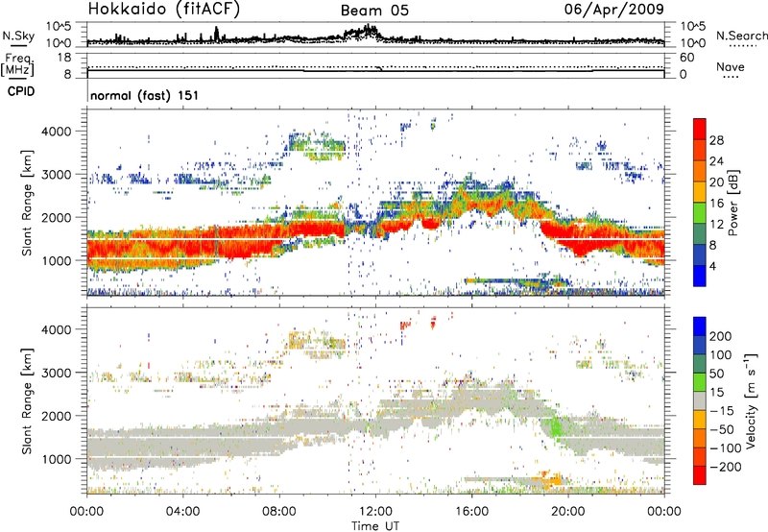This screenshot has width=768, height=532.
Task: Click the '12:00' time tick label
Action: pos(375,512)
